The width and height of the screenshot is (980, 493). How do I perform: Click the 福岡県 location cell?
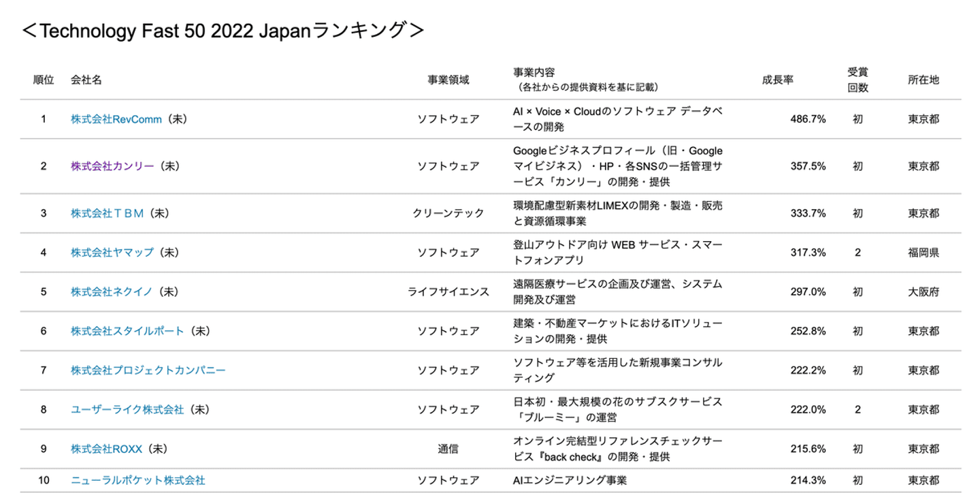[x=924, y=253]
